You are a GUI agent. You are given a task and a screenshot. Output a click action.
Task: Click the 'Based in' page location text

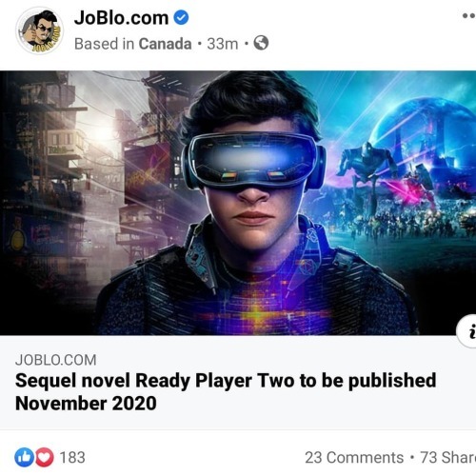105,44
